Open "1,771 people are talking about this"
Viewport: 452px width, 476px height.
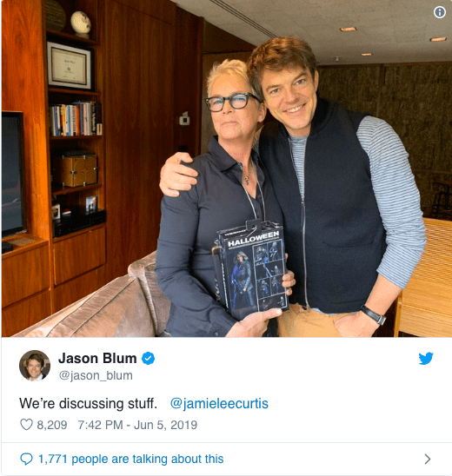(131, 459)
